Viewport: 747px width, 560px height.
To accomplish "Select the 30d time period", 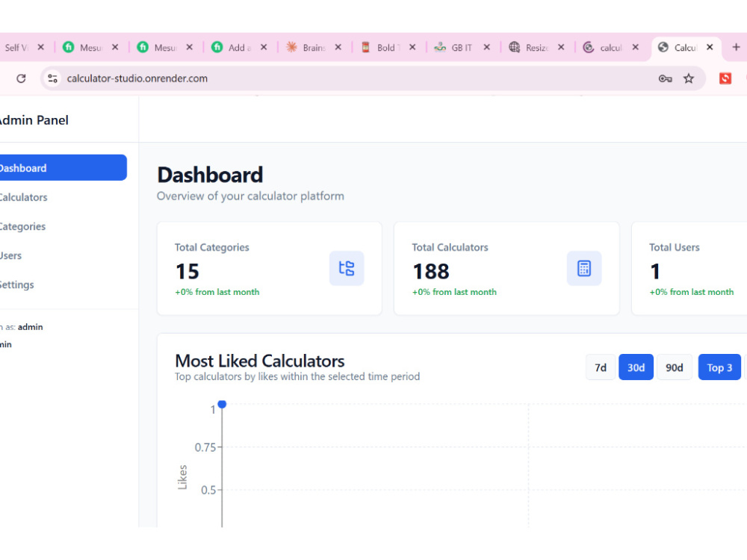I will tap(636, 367).
